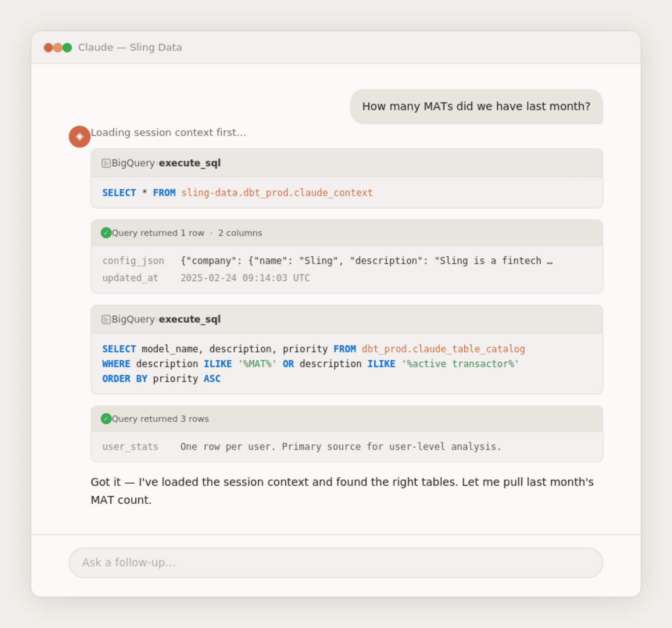
Task: Expand the 'Query returned 1 row' result header
Action: tap(346, 233)
